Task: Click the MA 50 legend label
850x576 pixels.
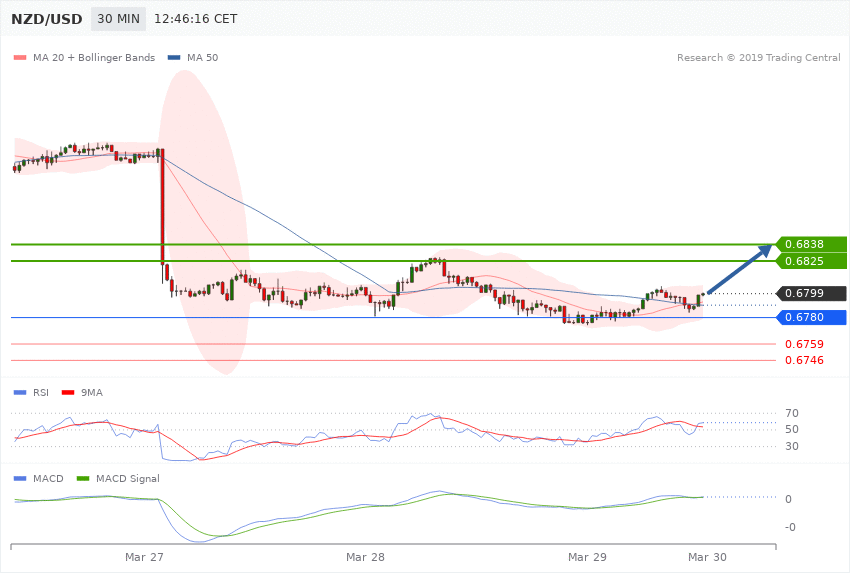Action: (202, 57)
